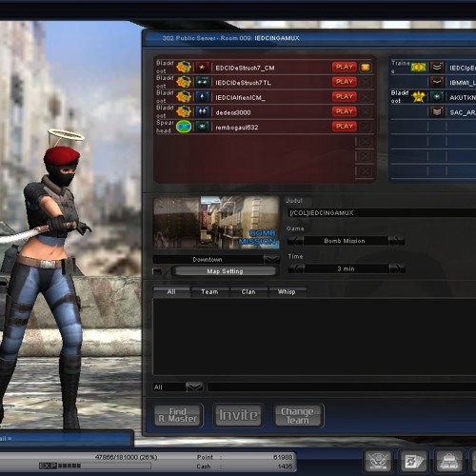The height and width of the screenshot is (476, 476).
Task: Click the Invite button
Action: click(x=238, y=415)
